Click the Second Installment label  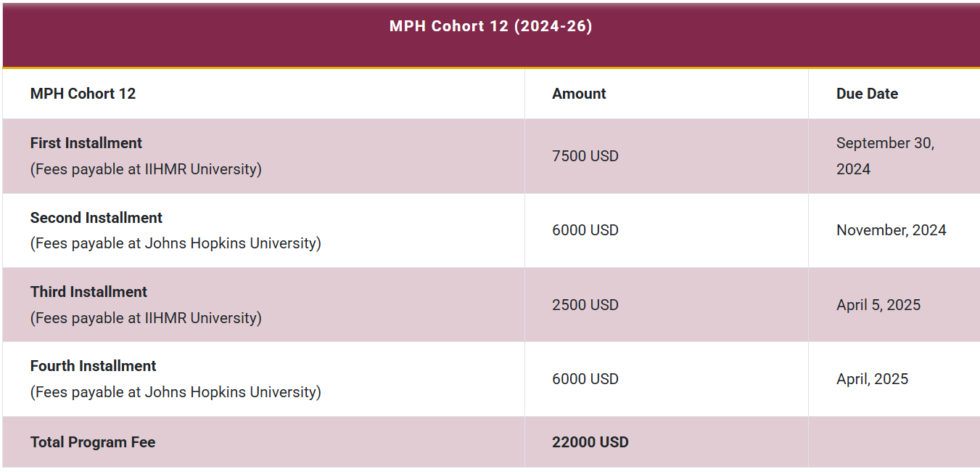[x=96, y=218]
